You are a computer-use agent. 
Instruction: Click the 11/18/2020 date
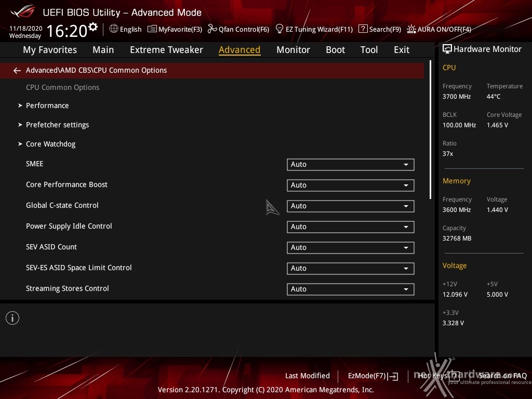click(x=26, y=28)
